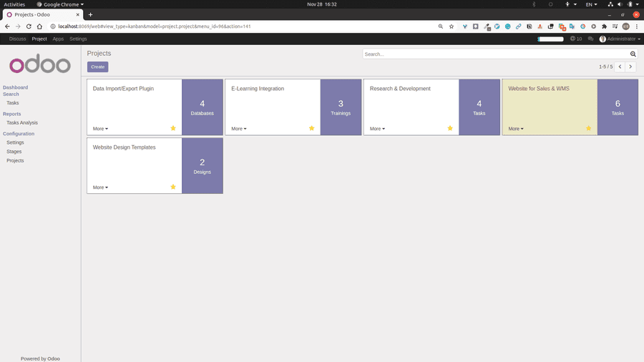The height and width of the screenshot is (362, 644).
Task: Reload the page
Action: click(29, 26)
